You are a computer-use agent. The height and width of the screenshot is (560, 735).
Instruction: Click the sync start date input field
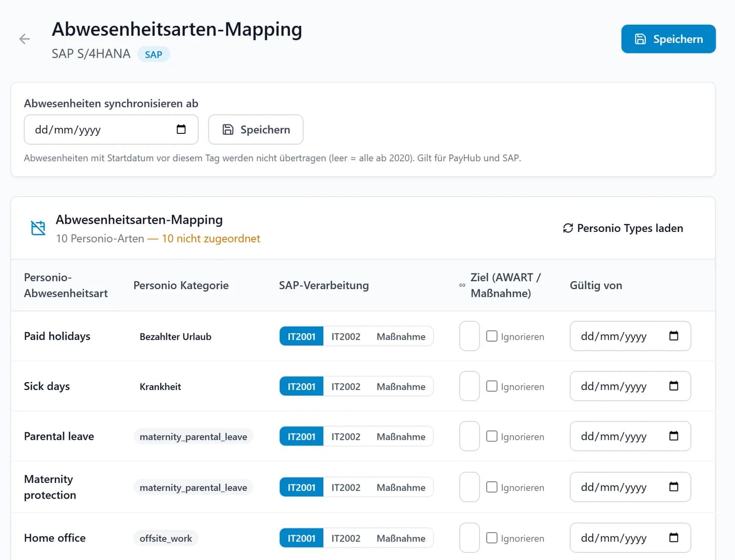pyautogui.click(x=111, y=129)
